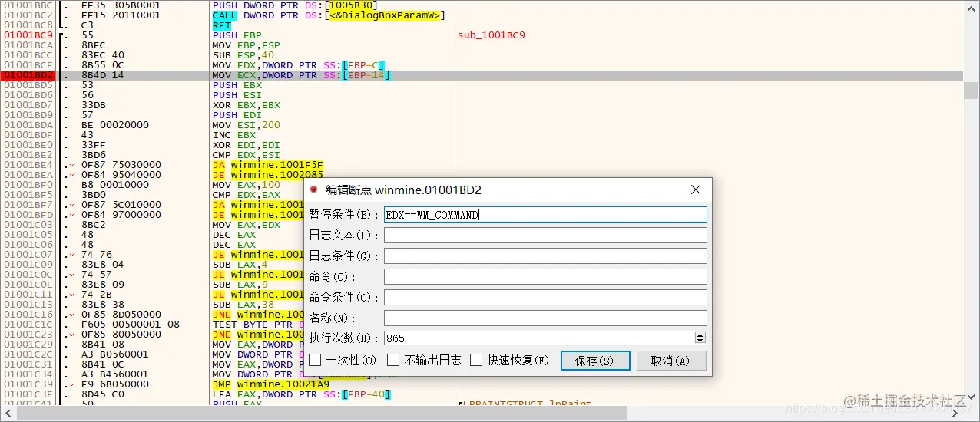Select the CALL DialogBoxParamW instruction
Image resolution: width=980 pixels, height=422 pixels.
point(329,15)
